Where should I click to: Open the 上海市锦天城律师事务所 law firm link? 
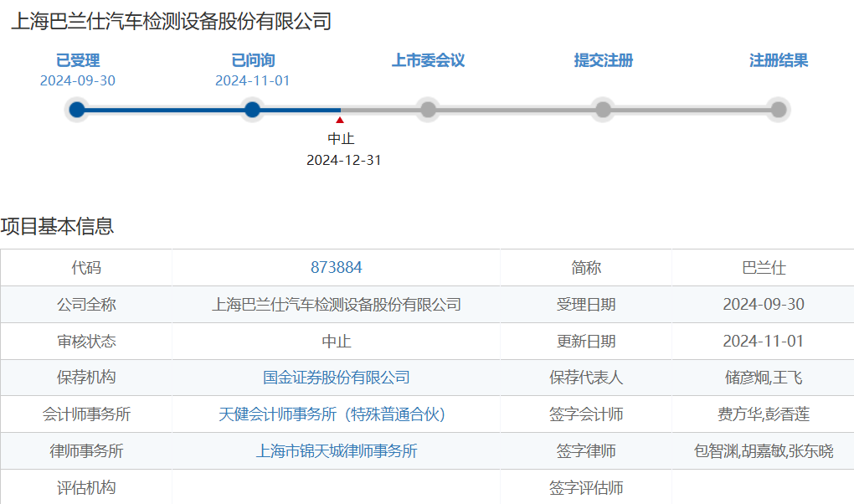pos(336,451)
